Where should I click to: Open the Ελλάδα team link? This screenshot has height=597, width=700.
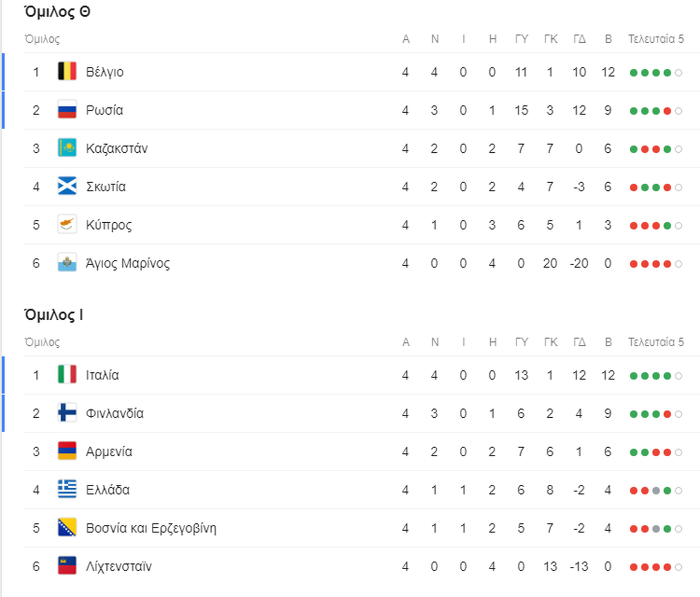[108, 490]
